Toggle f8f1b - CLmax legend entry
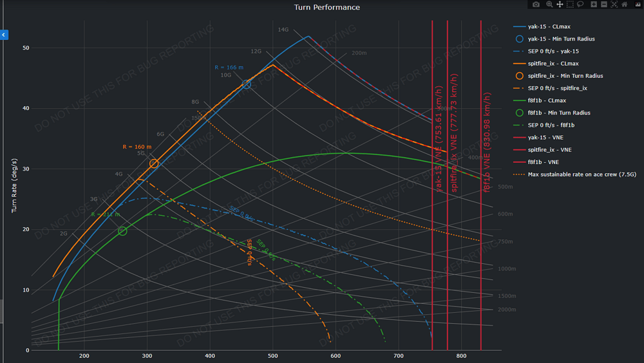The height and width of the screenshot is (363, 644). coord(547,100)
